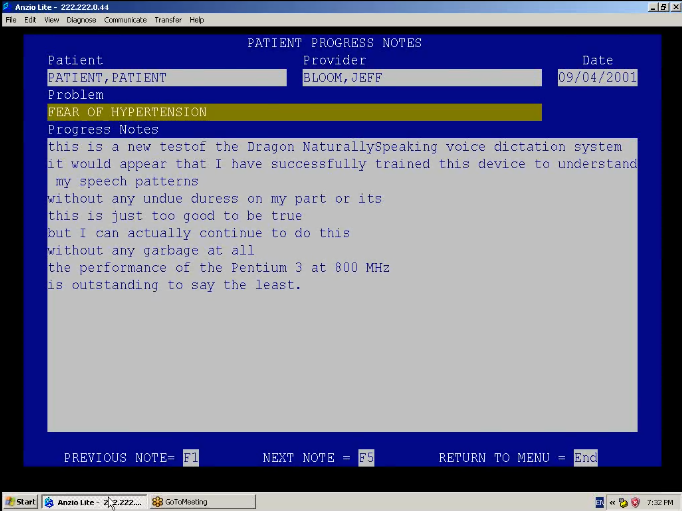Click the Anzio Lite title bar icon
Image resolution: width=682 pixels, height=511 pixels.
click(x=7, y=7)
